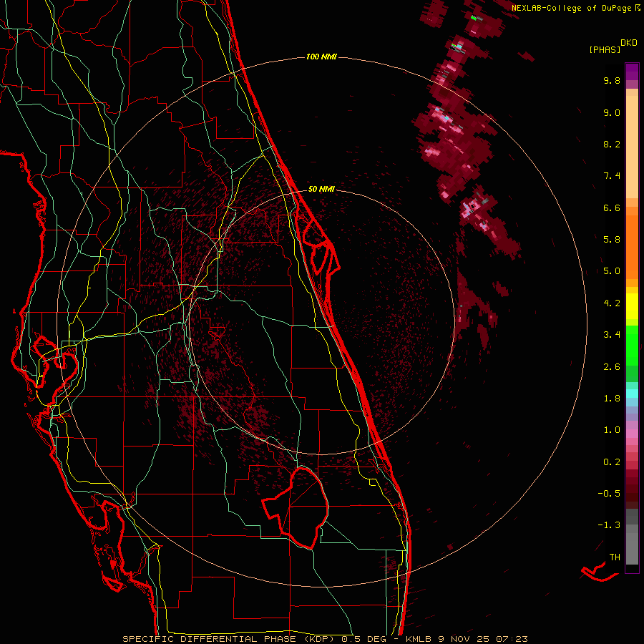This screenshot has width=644, height=644.
Task: Pick the pale peach band on the color bar
Action: point(632,147)
